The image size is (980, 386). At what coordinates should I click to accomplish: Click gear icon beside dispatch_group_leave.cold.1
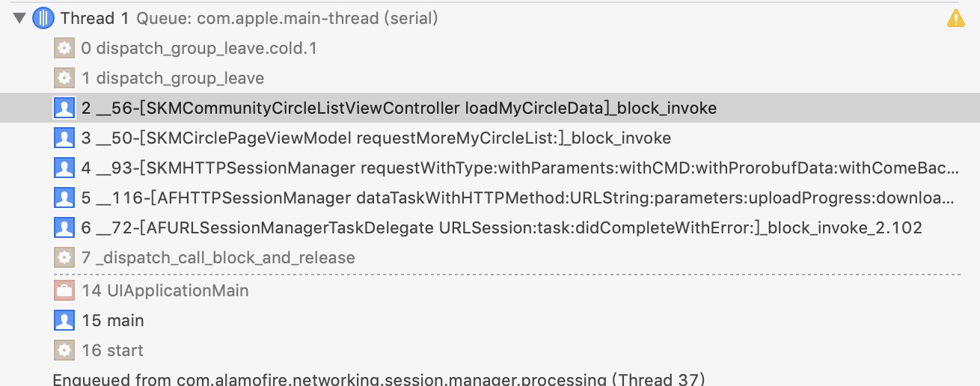64,49
